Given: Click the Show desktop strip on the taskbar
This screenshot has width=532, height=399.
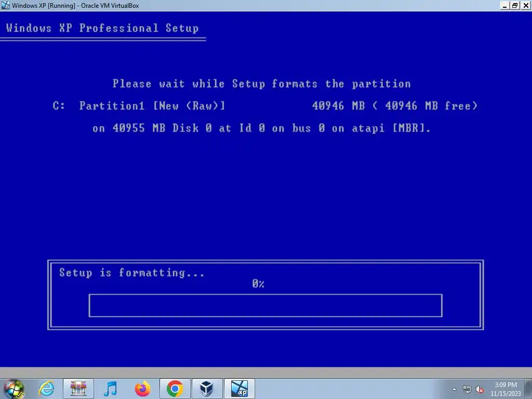Looking at the screenshot, I should 529,389.
